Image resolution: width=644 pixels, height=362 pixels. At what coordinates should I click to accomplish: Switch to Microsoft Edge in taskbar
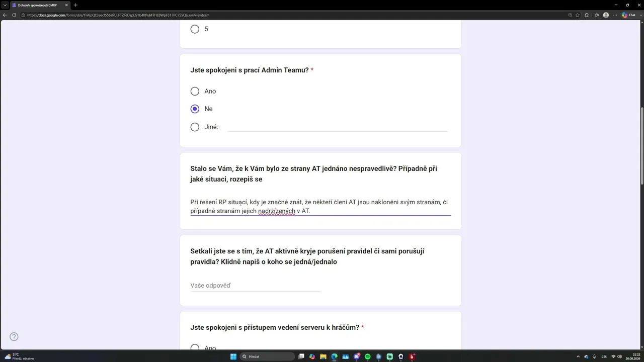335,356
